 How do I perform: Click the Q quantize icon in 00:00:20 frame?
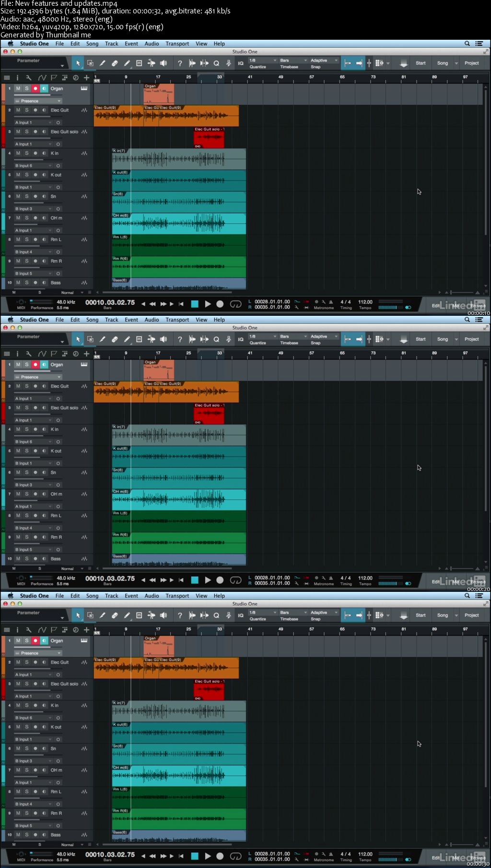coord(216,339)
